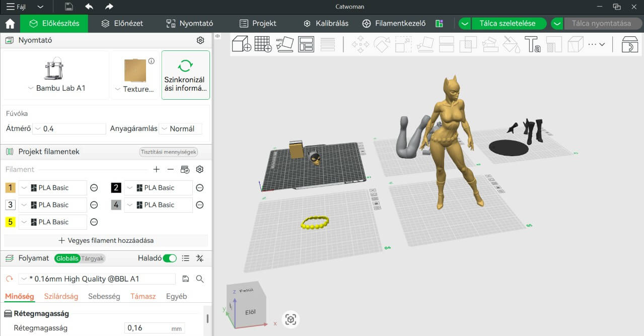644x336 pixels.
Task: Search process settings with magnifier icon
Action: (x=200, y=279)
